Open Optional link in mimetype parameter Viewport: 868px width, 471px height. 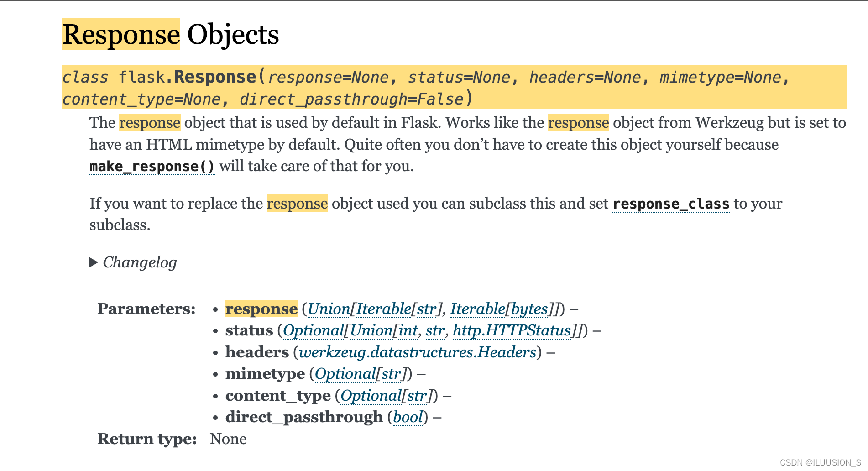tap(345, 374)
